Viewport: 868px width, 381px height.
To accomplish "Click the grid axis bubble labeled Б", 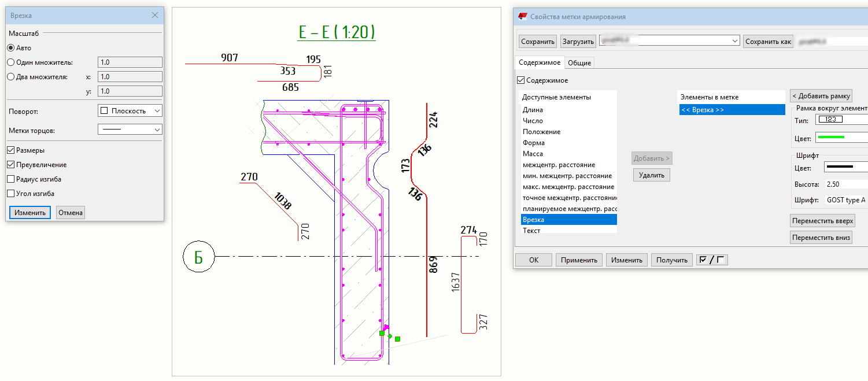I will click(198, 257).
